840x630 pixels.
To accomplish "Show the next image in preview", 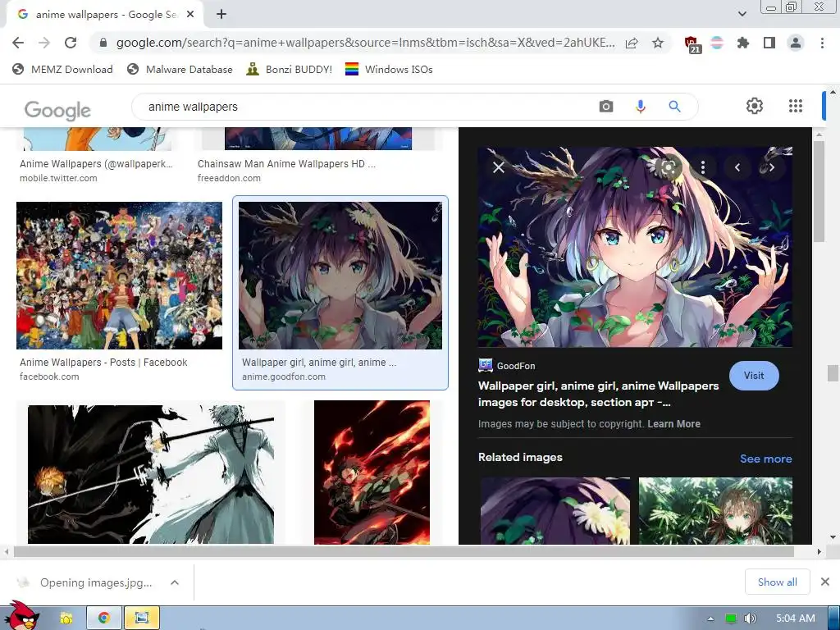I will coord(772,167).
